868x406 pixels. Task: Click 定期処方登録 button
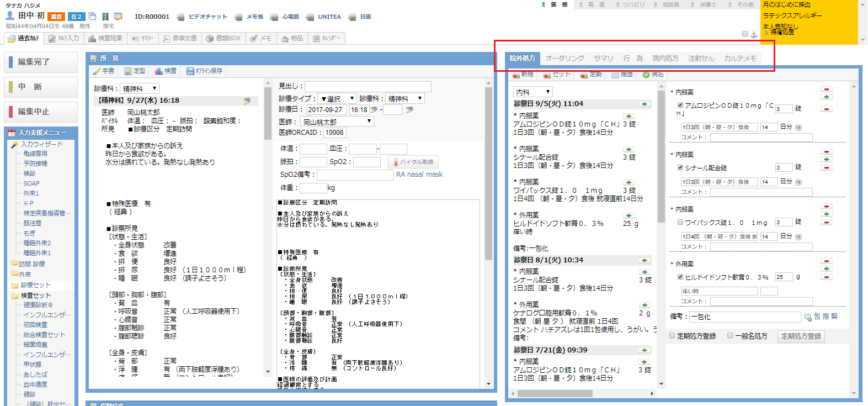(x=801, y=336)
